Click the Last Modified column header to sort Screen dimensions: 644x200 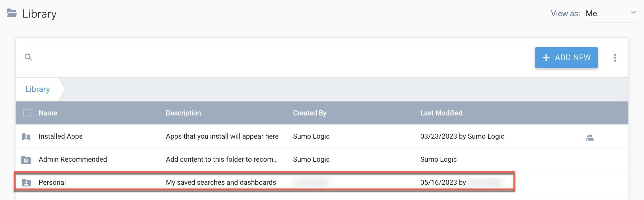[x=441, y=113]
